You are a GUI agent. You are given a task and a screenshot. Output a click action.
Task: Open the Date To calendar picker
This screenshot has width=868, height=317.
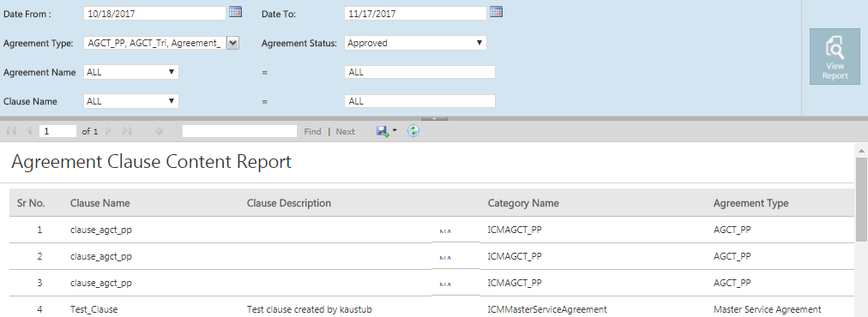(x=496, y=12)
